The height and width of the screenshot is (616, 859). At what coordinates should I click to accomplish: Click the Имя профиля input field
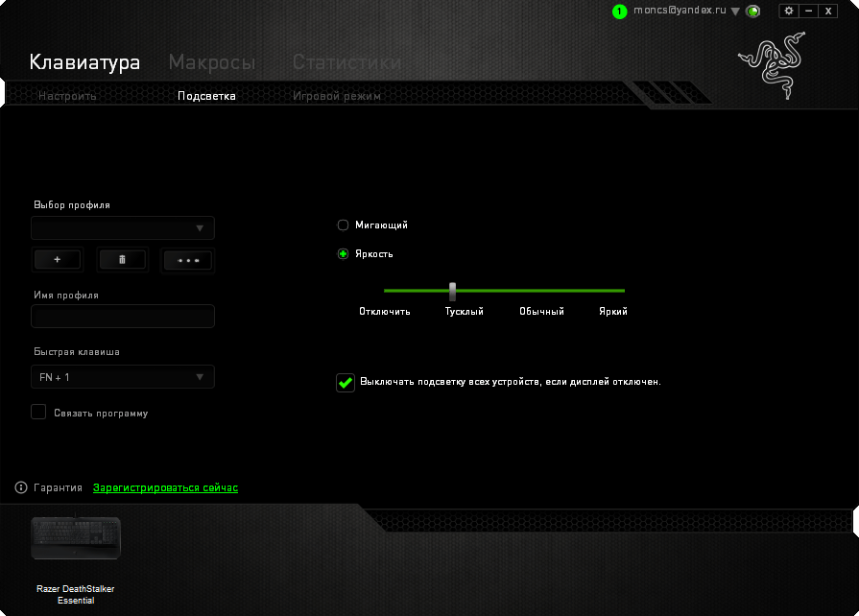122,316
